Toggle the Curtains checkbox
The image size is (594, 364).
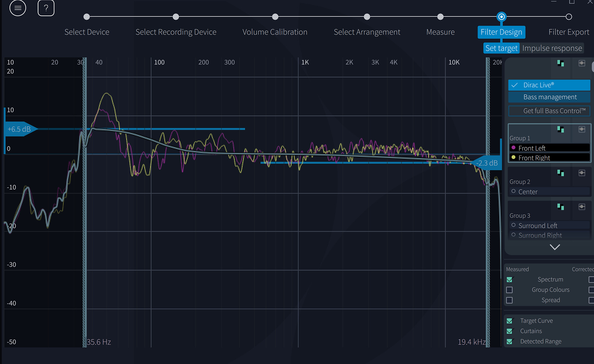[x=510, y=331]
